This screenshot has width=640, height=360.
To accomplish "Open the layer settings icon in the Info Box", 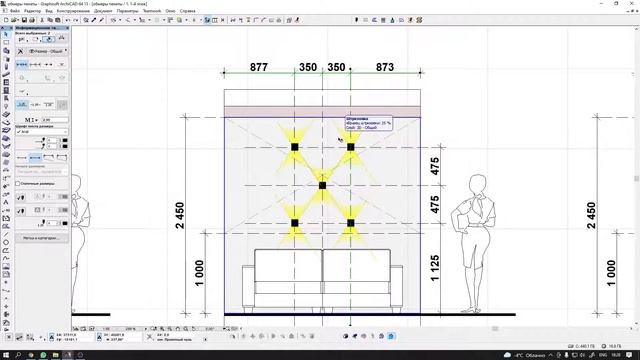I will [x=20, y=51].
